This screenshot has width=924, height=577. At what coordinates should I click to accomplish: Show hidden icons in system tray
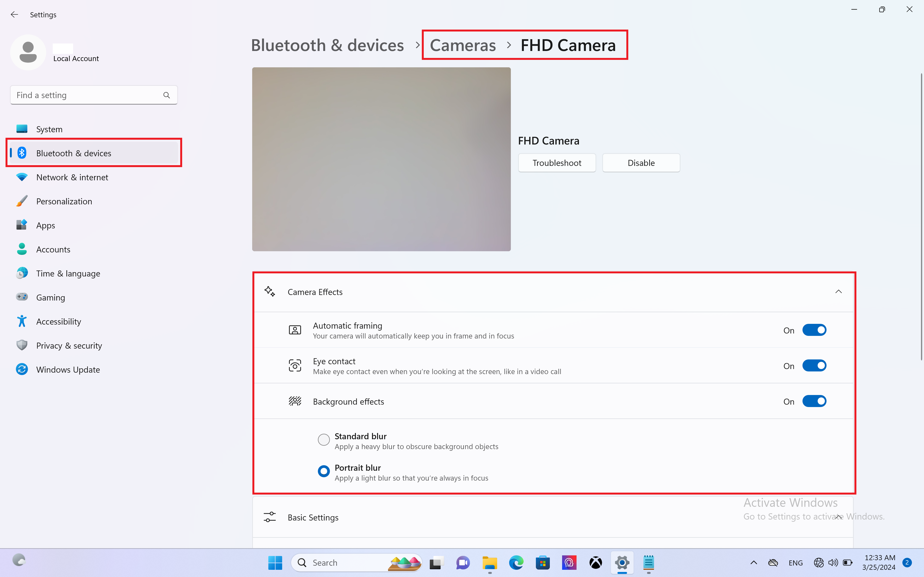pyautogui.click(x=754, y=563)
